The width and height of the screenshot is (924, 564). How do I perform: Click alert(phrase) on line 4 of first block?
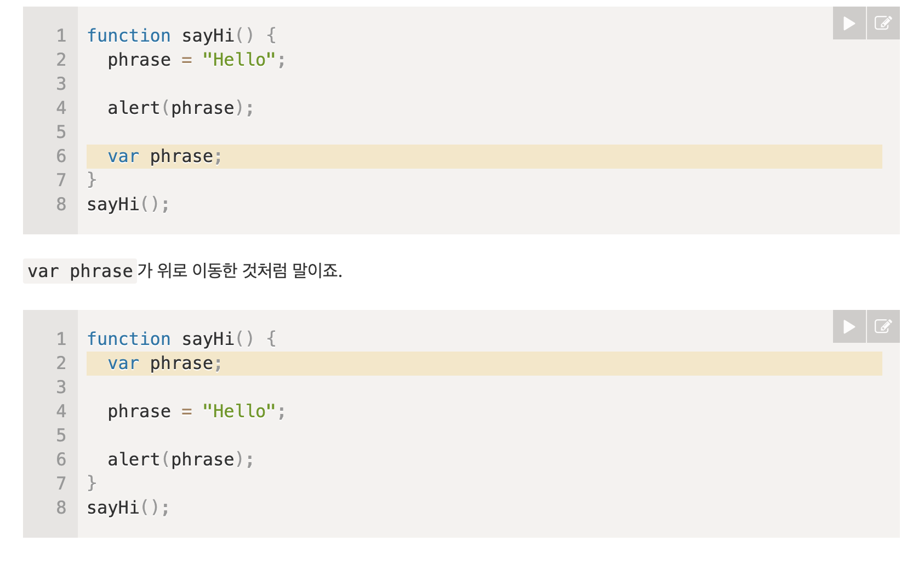[x=179, y=108]
